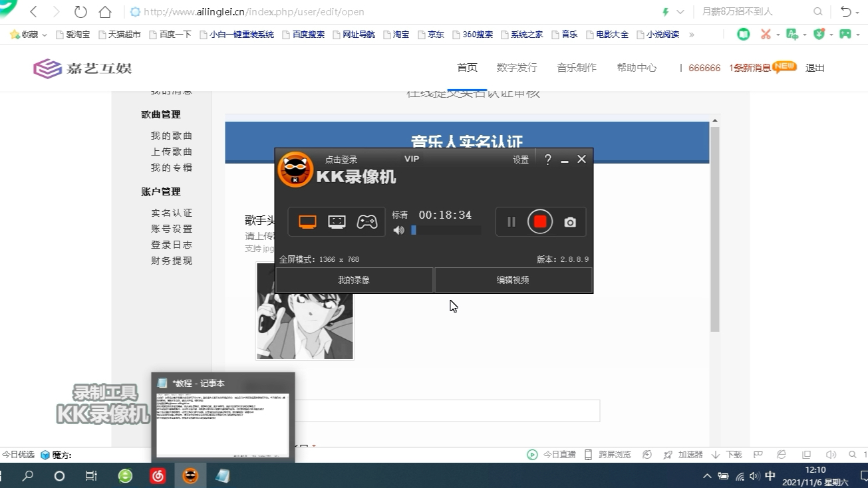The width and height of the screenshot is (868, 488).
Task: Click the shield payment protection icon
Action: point(819,34)
